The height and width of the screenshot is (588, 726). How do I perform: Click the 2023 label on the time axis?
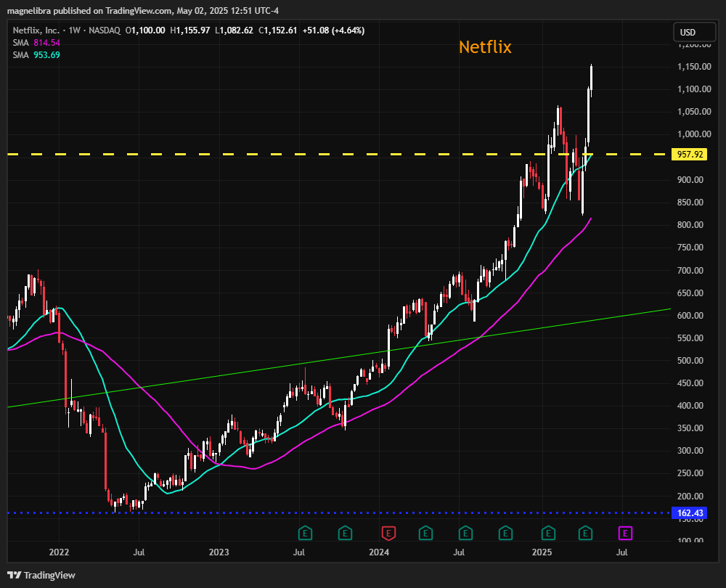coord(219,552)
